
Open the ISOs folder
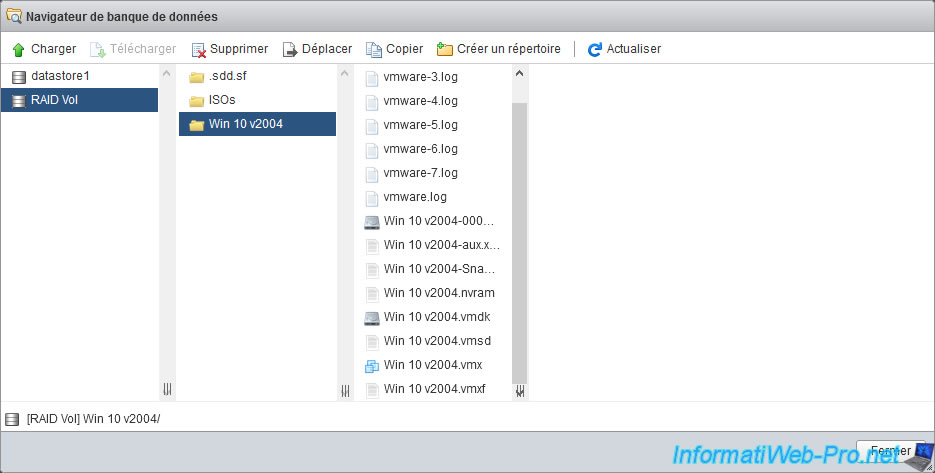click(222, 100)
